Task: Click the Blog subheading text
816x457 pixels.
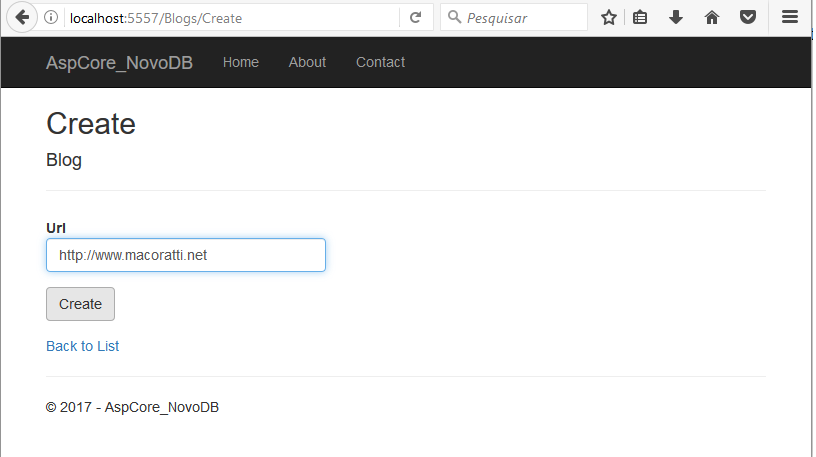Action: pos(63,160)
